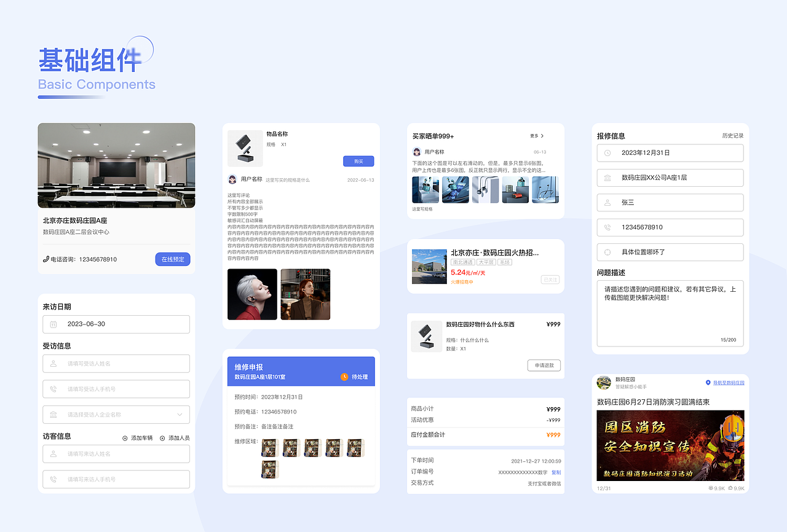This screenshot has height=532, width=787.
Task: Open the white-haired woman review photo
Action: click(x=252, y=294)
